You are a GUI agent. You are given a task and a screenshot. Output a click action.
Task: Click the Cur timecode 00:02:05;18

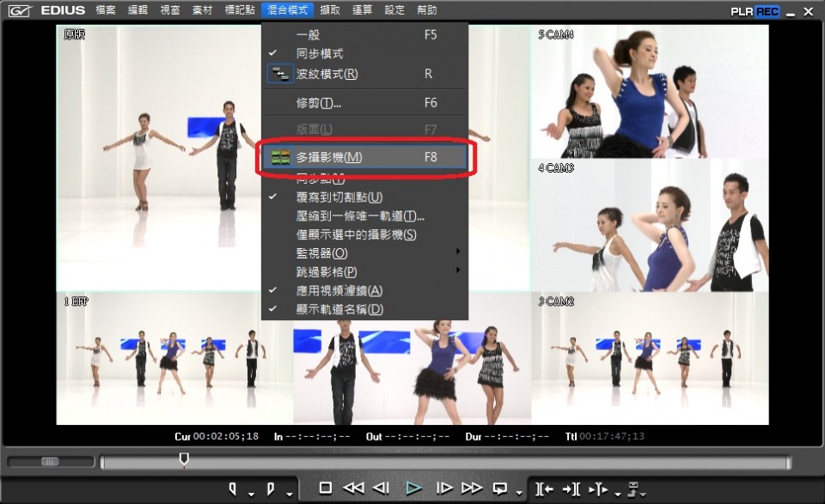tap(226, 436)
